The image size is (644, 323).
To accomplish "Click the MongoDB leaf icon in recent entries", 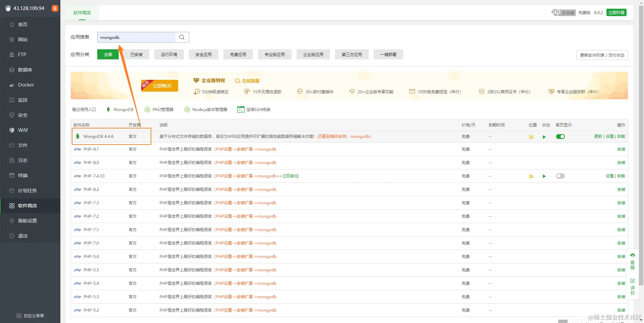I will click(x=108, y=109).
